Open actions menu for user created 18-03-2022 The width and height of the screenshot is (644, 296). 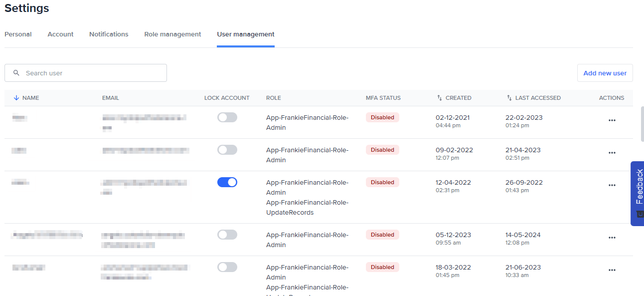pos(612,270)
